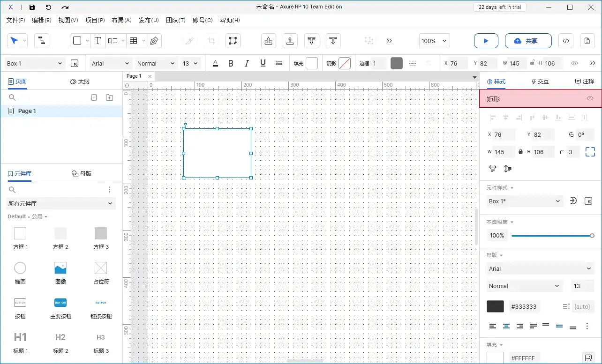Viewport: 602px width, 364px height.
Task: Switch to the 交互 tab
Action: pos(540,81)
